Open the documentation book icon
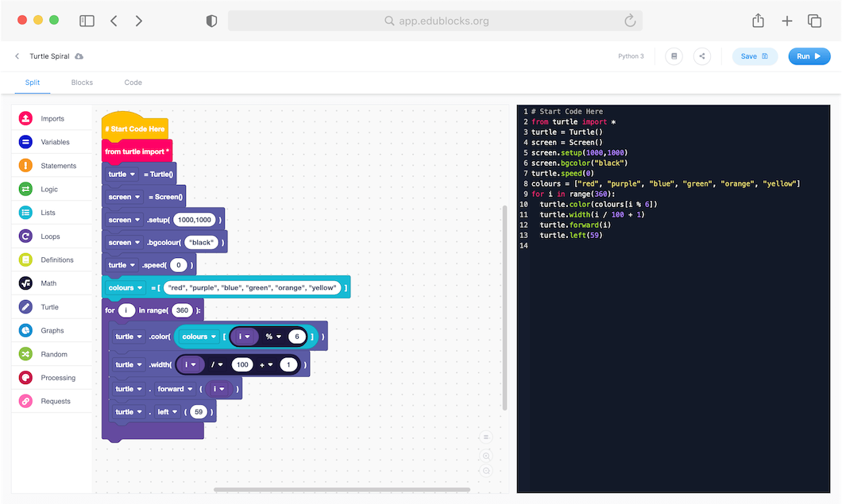This screenshot has height=504, width=842. (674, 56)
